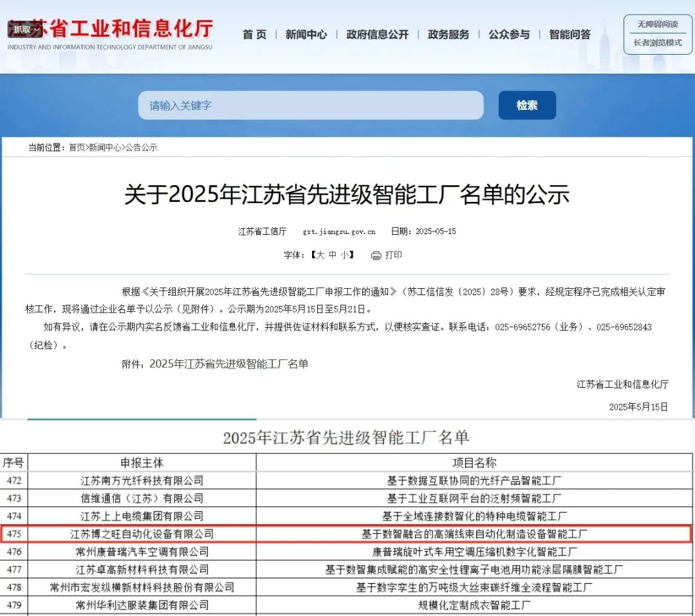Select row number 475 cell
This screenshot has height=616, width=695.
(14, 534)
